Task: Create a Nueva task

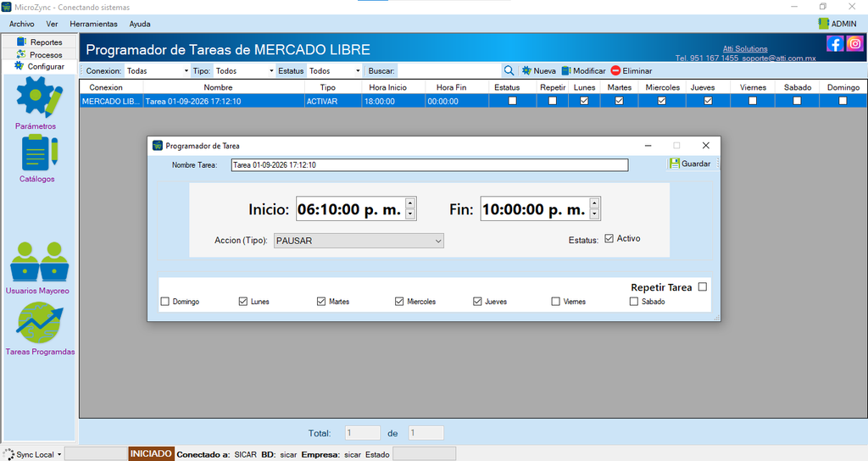Action: pyautogui.click(x=538, y=71)
